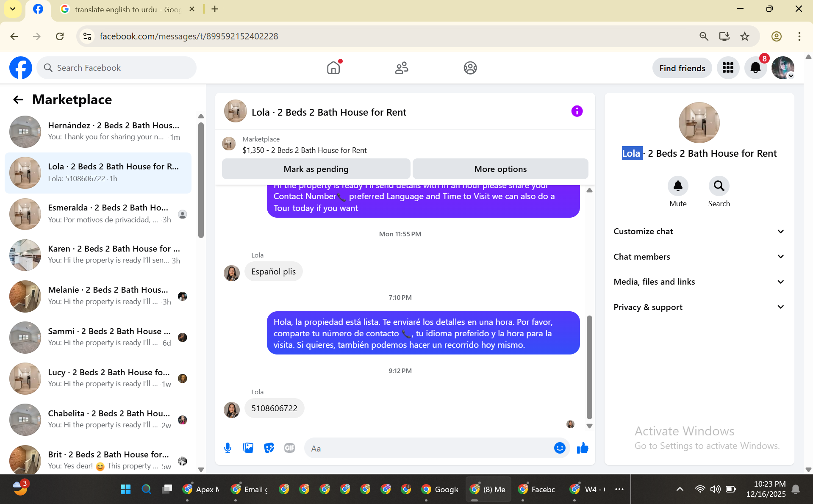Click the back arrow next to Marketplace
Viewport: 813px width, 504px height.
tap(18, 100)
